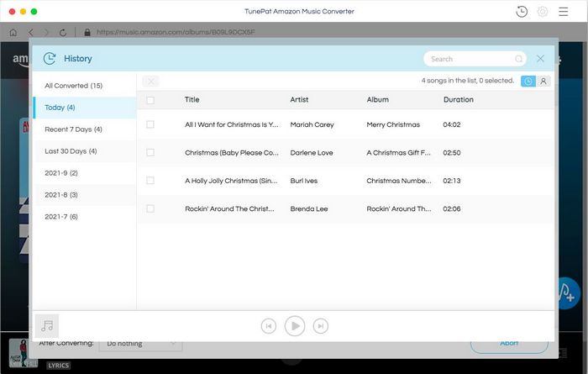Close the History panel
This screenshot has height=374, width=588.
pos(540,59)
